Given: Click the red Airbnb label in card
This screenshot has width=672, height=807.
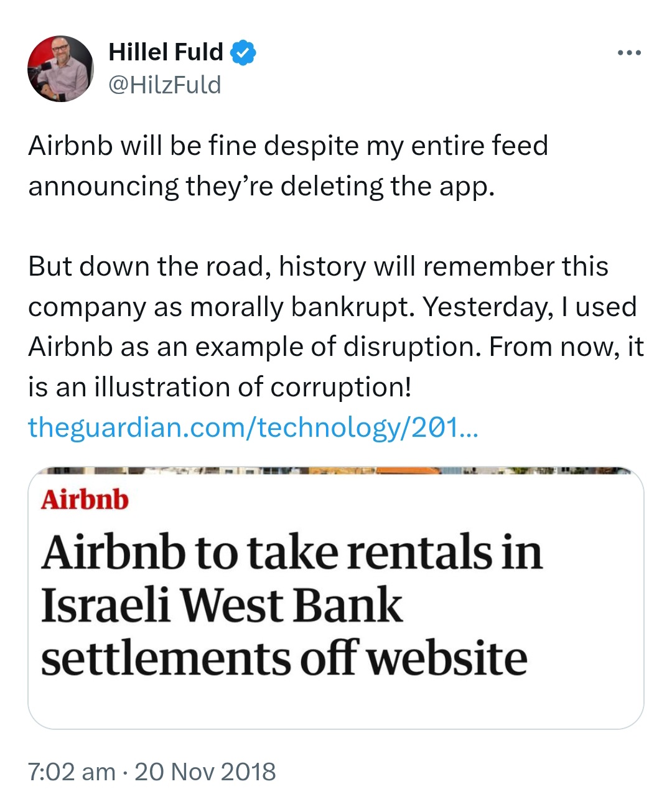Looking at the screenshot, I should tap(85, 500).
